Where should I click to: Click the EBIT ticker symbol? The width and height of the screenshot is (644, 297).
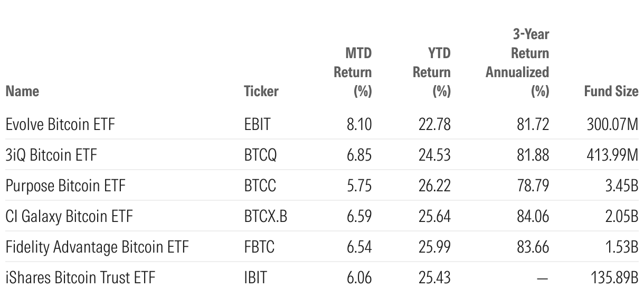pyautogui.click(x=257, y=125)
